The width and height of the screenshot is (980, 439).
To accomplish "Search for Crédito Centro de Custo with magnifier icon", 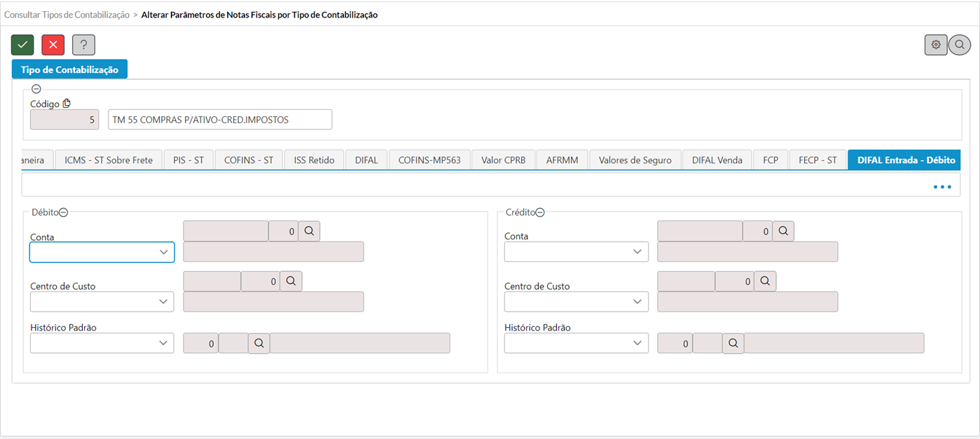I will click(765, 281).
